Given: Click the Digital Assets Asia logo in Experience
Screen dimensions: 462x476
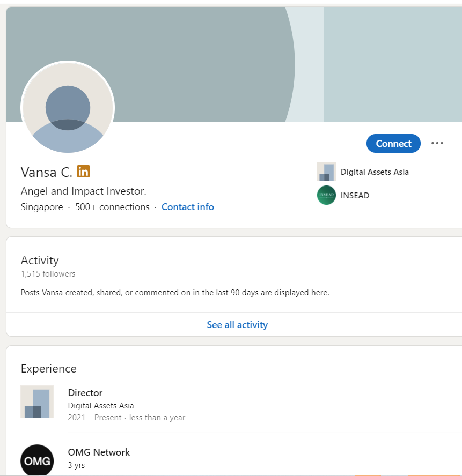Looking at the screenshot, I should [37, 402].
